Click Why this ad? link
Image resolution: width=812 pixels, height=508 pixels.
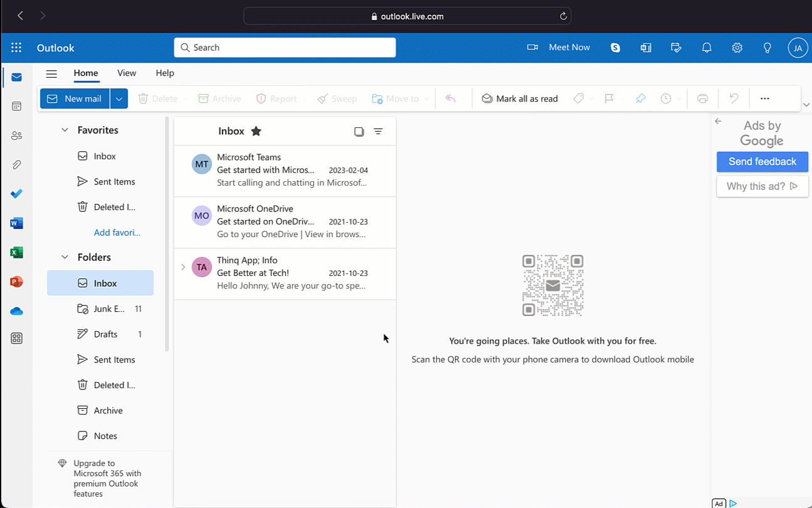(763, 186)
